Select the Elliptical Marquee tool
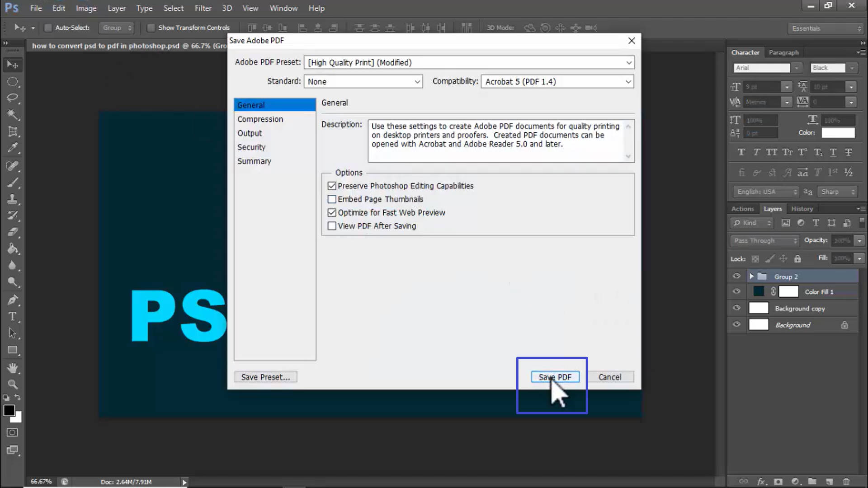The width and height of the screenshot is (868, 488). [x=13, y=82]
